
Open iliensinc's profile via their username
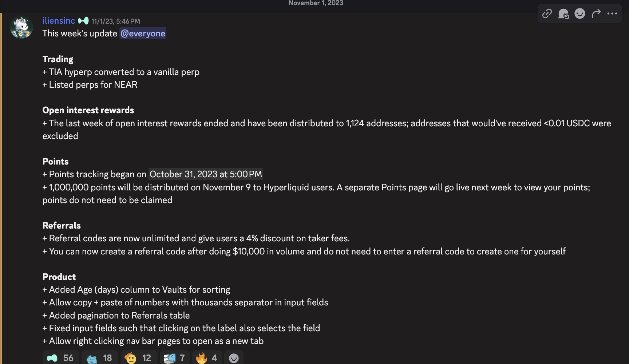pos(58,21)
